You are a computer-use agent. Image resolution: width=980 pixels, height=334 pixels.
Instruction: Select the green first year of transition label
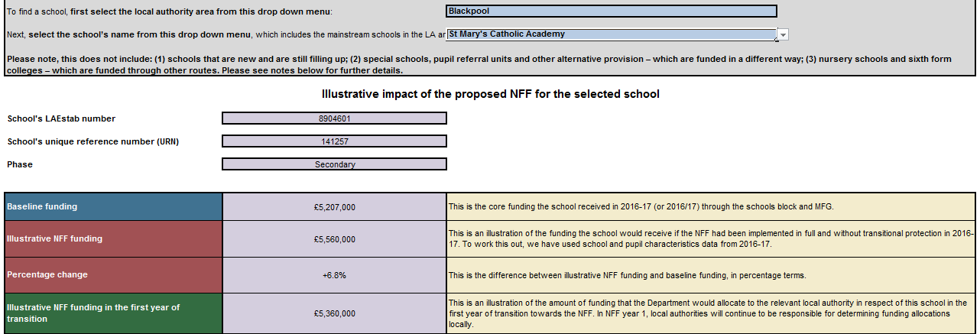tap(113, 313)
